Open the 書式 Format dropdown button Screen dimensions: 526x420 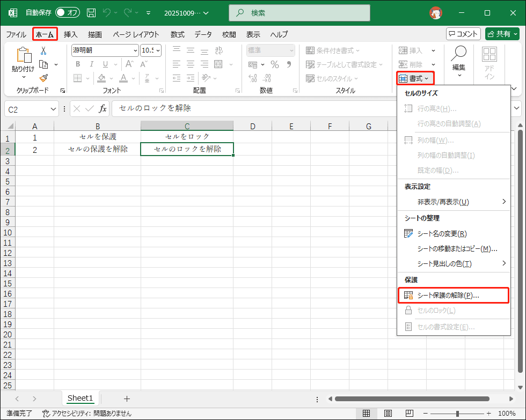point(415,78)
